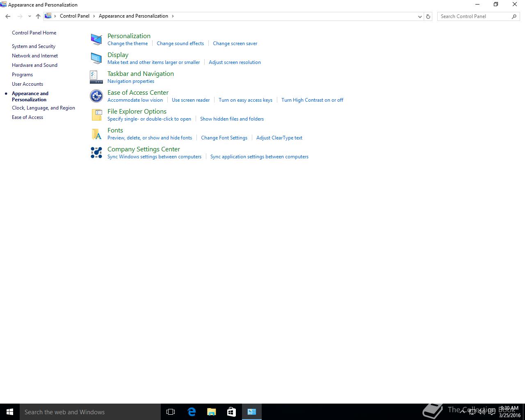Click Turn High Contrast on or off
The width and height of the screenshot is (525, 420).
coord(312,100)
